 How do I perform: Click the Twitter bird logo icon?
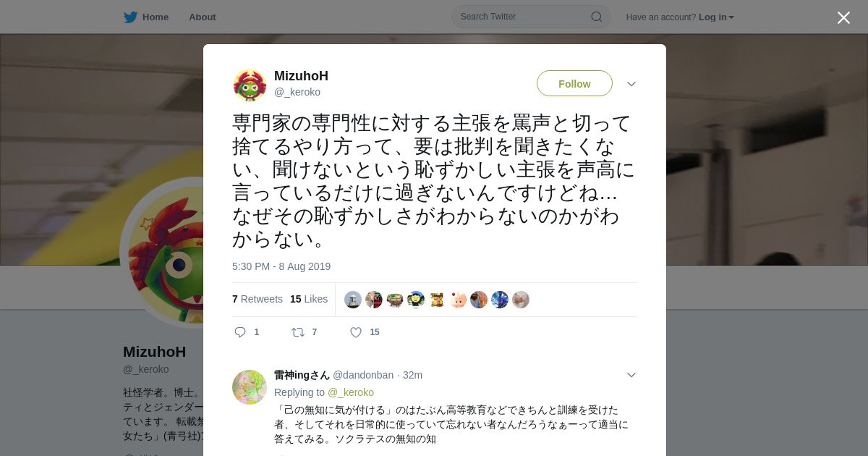[130, 17]
